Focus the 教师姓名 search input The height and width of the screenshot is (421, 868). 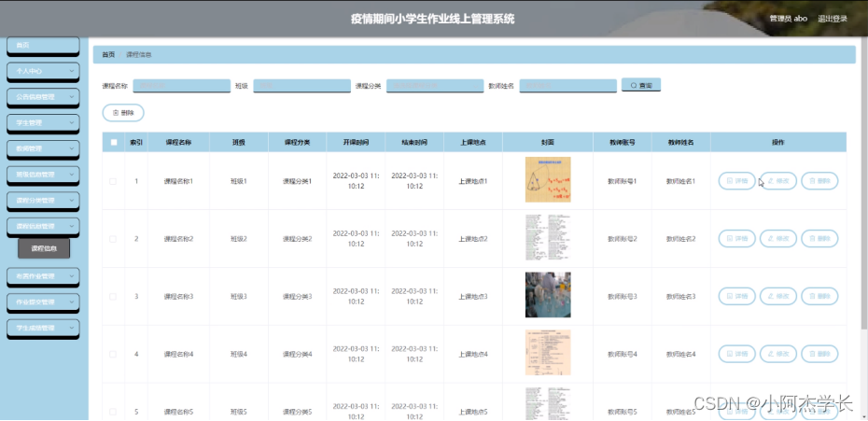[568, 86]
